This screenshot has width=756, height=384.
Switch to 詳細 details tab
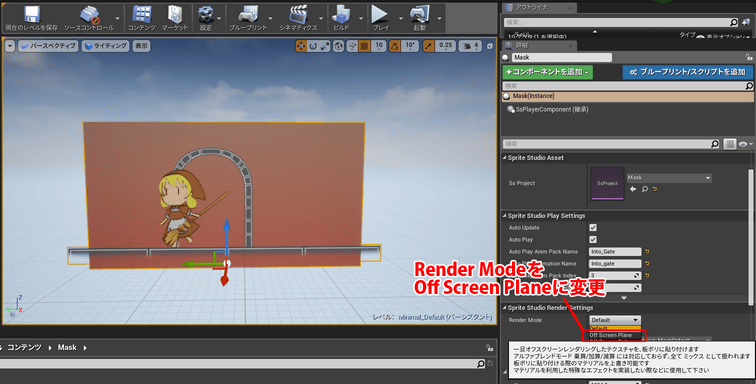[x=539, y=46]
